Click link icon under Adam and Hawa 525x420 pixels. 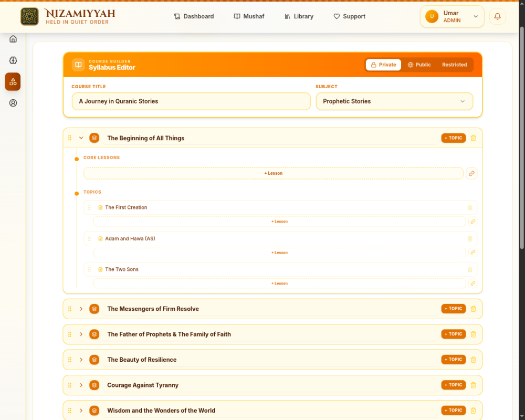point(473,253)
